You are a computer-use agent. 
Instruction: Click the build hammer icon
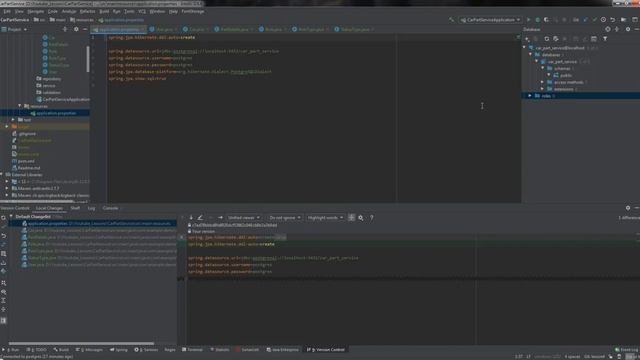pyautogui.click(x=451, y=20)
